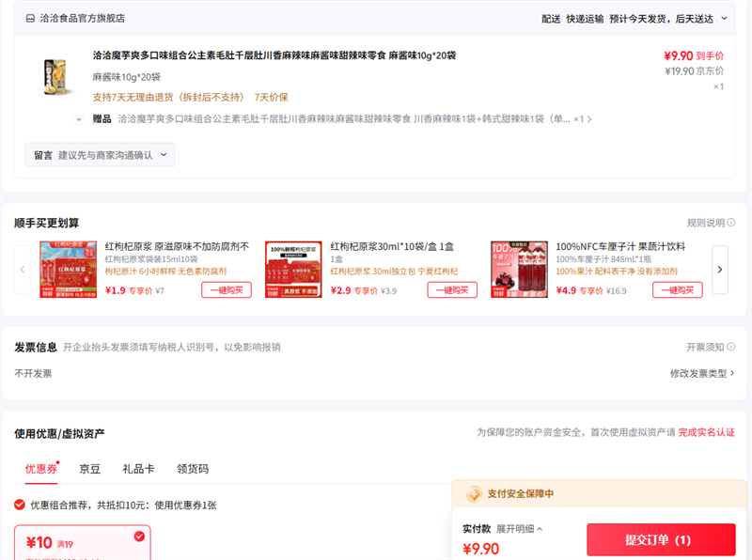The width and height of the screenshot is (752, 560).
Task: Click 一键购买 for the ¥1.9 红枸杞原浆
Action: coord(226,290)
